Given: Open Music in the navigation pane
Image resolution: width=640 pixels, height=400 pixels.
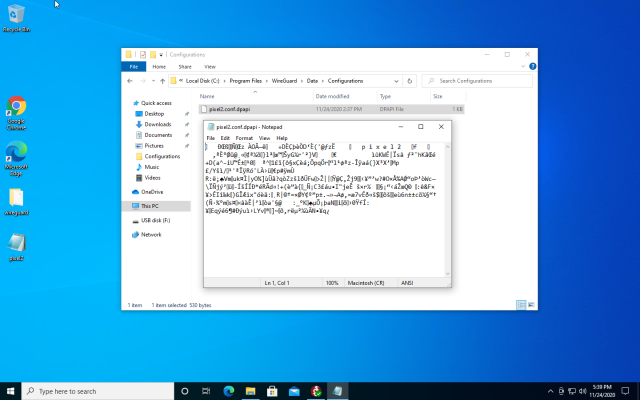Looking at the screenshot, I should 151,167.
